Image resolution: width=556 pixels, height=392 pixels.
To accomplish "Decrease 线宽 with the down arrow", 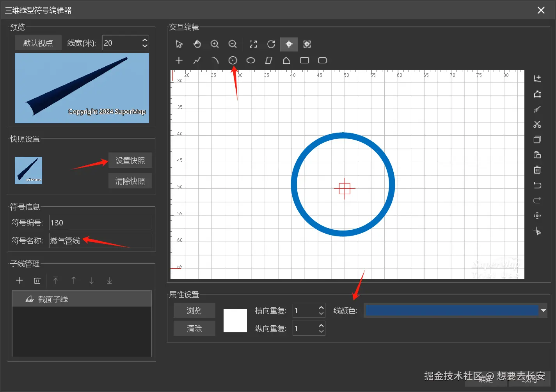I will (145, 46).
